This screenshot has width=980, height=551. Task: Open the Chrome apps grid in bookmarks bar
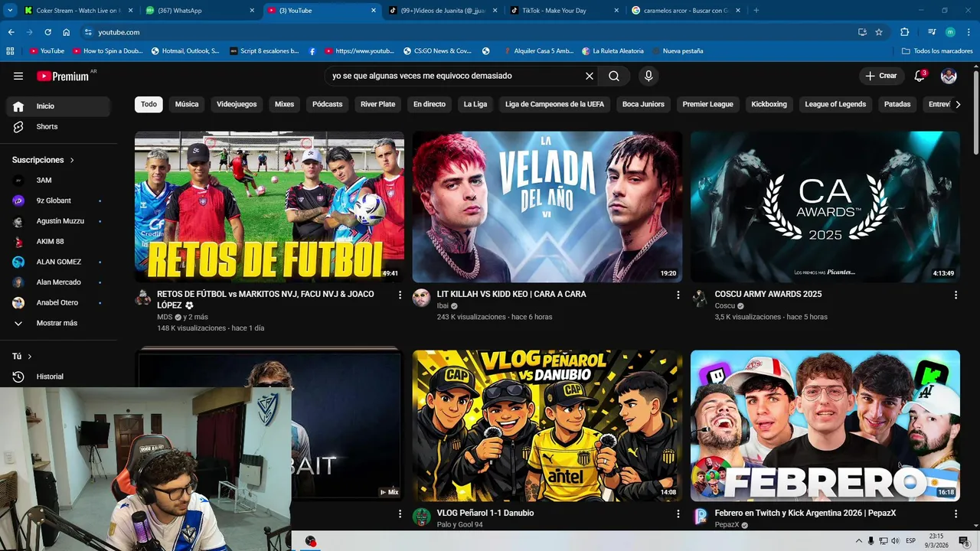[10, 51]
